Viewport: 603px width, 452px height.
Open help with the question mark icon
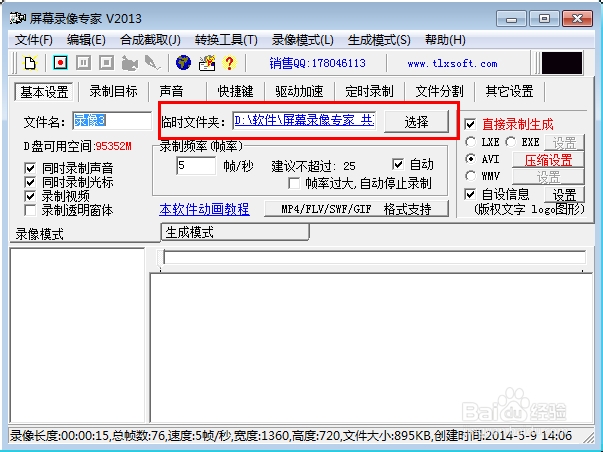(230, 63)
